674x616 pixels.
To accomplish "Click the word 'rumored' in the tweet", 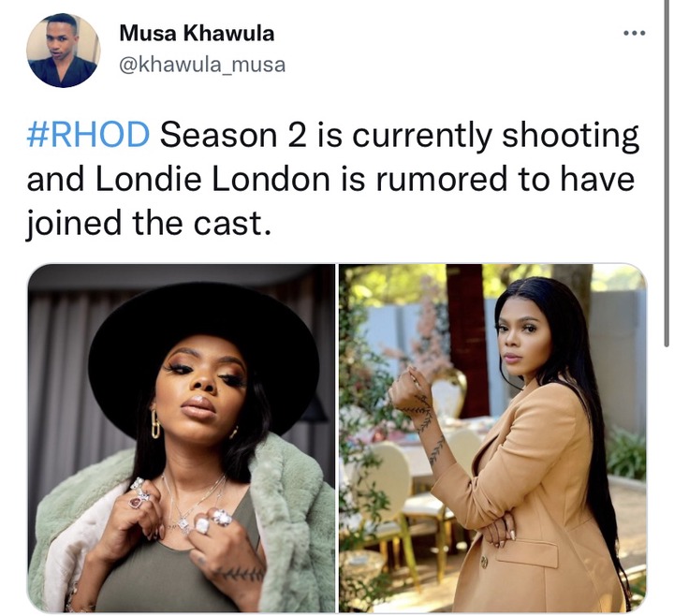I will coord(442,179).
